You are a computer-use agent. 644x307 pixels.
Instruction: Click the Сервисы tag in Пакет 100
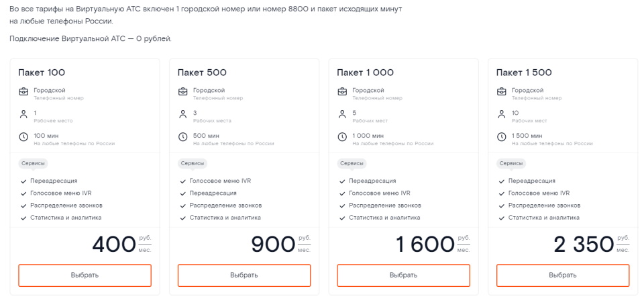click(33, 163)
